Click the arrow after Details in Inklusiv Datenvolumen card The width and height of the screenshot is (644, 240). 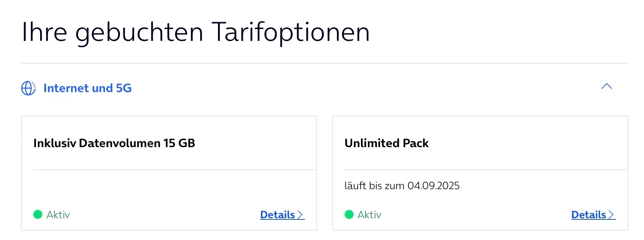point(300,215)
